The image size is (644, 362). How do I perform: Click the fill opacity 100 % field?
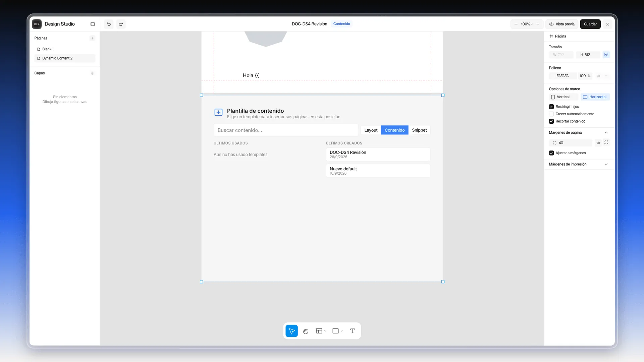[585, 76]
